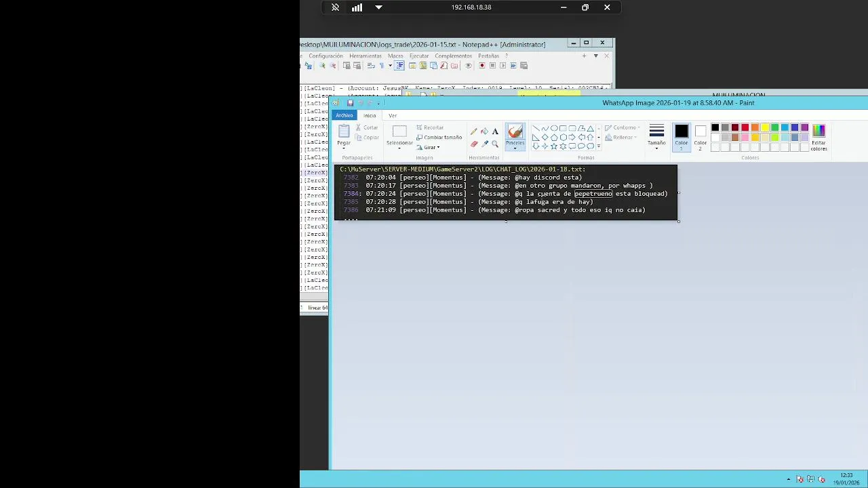Click Notepad++ indent guide icon

[399, 66]
